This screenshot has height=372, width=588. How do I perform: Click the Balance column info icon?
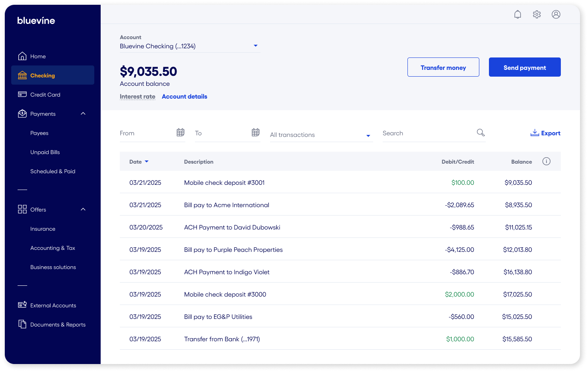(546, 161)
